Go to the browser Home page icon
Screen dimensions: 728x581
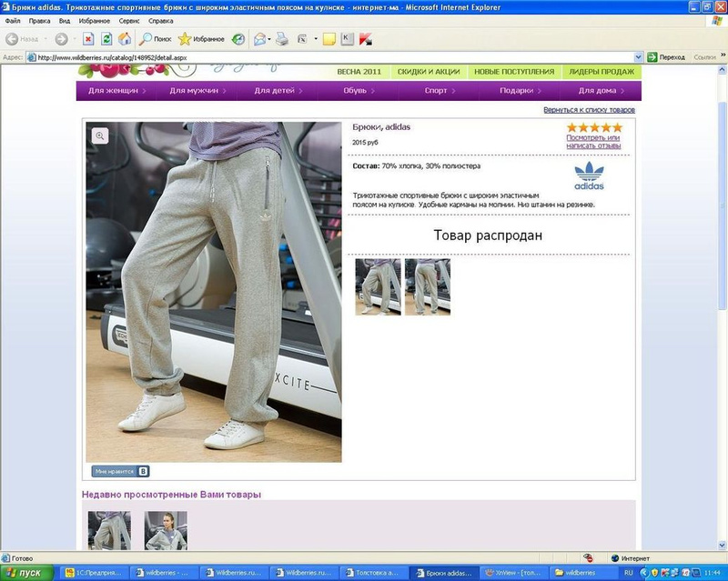coord(124,39)
